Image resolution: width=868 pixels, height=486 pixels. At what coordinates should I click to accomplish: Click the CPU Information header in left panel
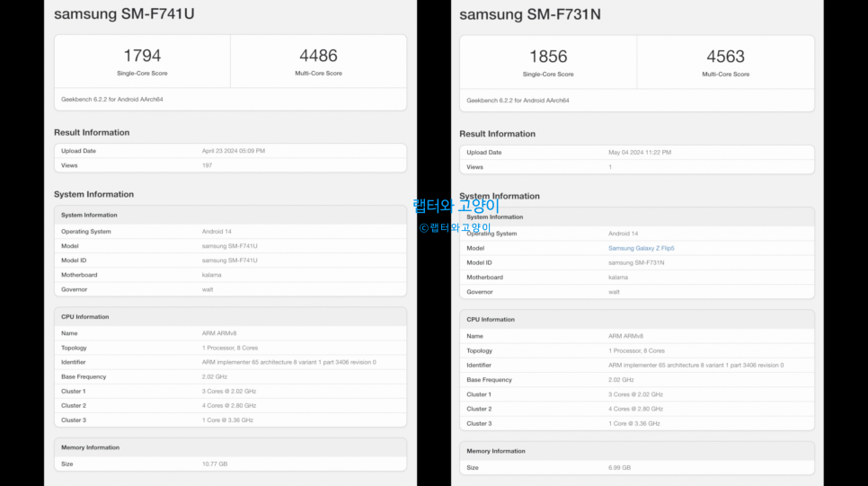point(85,316)
